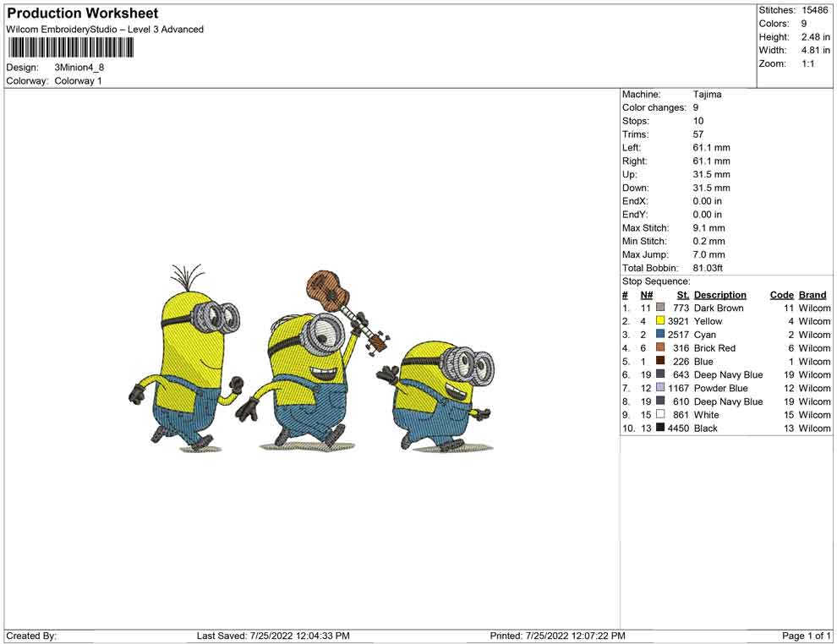
Task: Click the Wilcom EmbroideryStudio subtitle text
Action: [x=105, y=30]
